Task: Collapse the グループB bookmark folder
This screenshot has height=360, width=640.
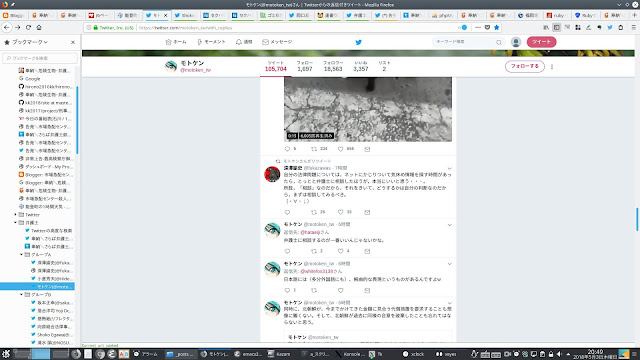Action: coord(21,295)
